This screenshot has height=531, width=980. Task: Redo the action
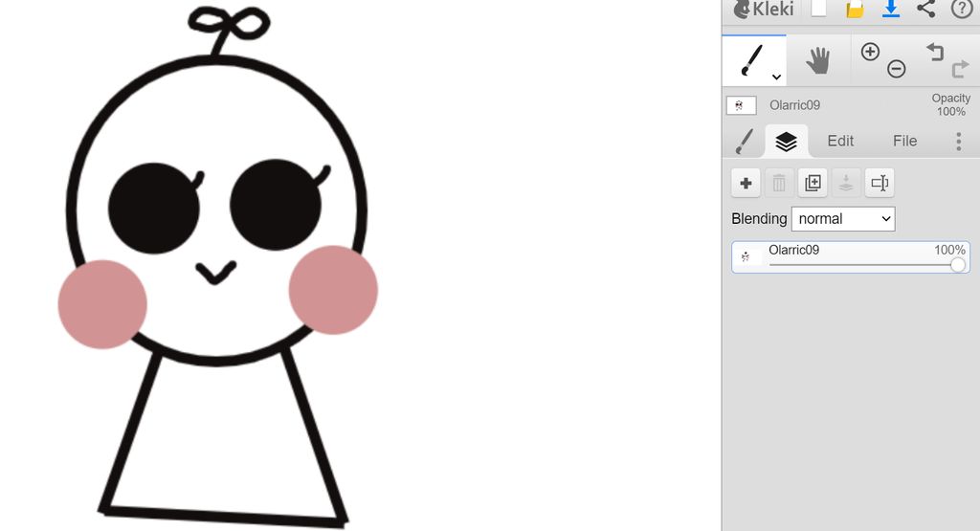960,69
